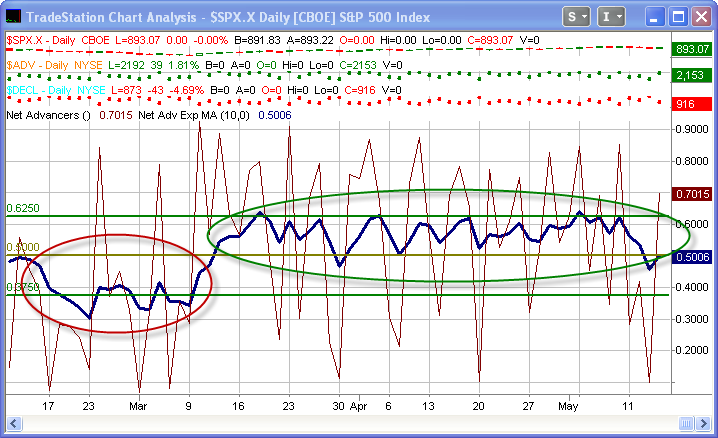Click the Net Advancers () indicator label
This screenshot has height=438, width=718.
click(x=49, y=115)
